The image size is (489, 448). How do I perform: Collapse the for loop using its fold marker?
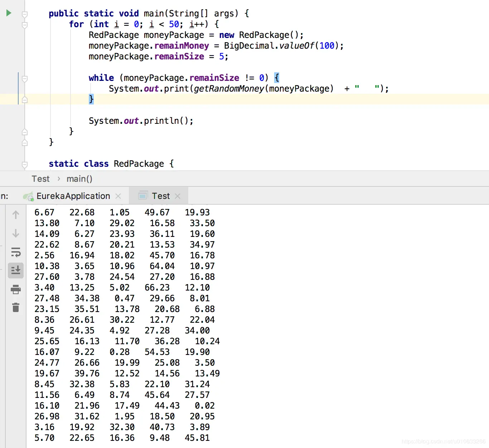pyautogui.click(x=25, y=25)
